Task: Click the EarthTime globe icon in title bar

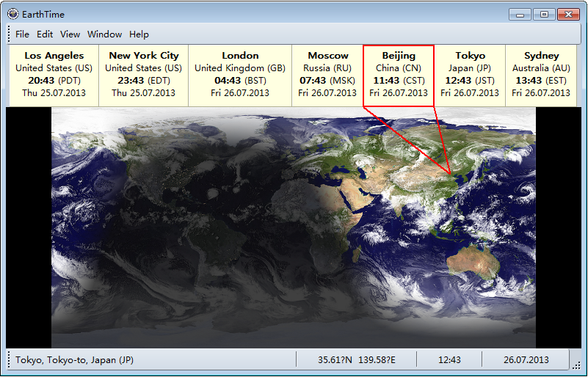Action: click(x=12, y=13)
